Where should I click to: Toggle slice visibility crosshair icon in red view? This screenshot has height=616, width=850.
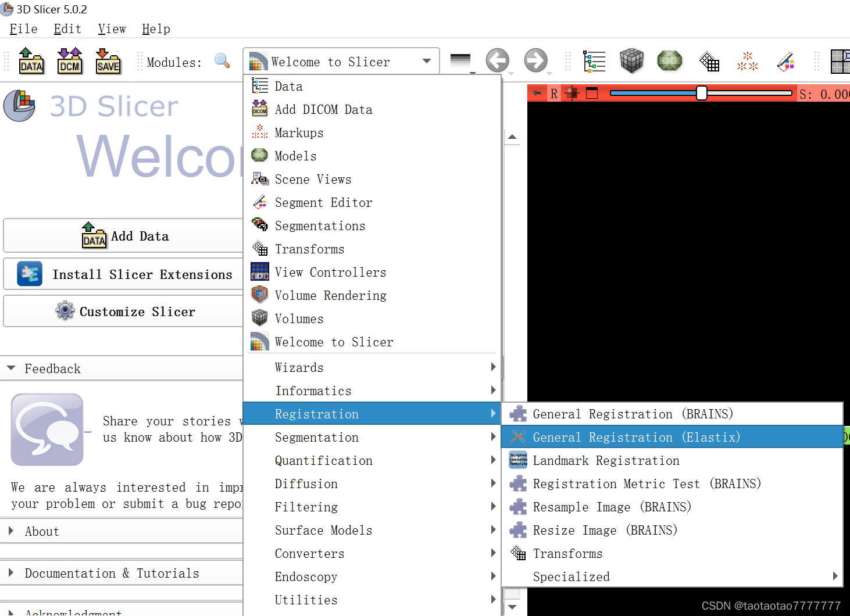click(x=572, y=93)
